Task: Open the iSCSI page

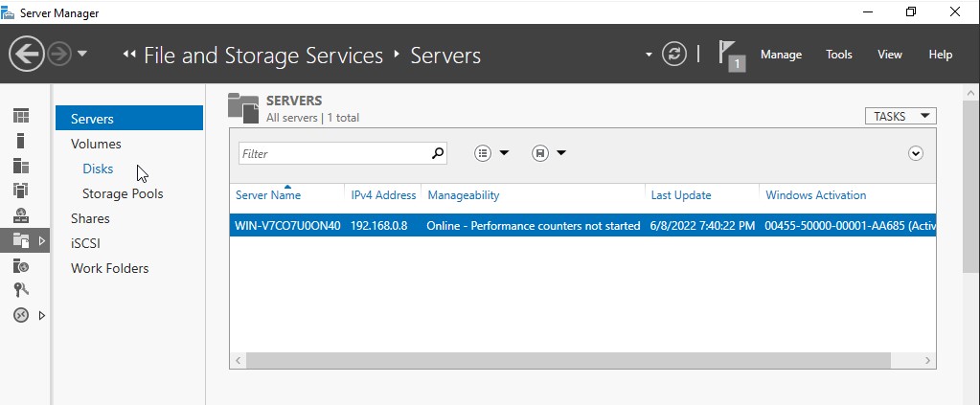Action: (85, 243)
